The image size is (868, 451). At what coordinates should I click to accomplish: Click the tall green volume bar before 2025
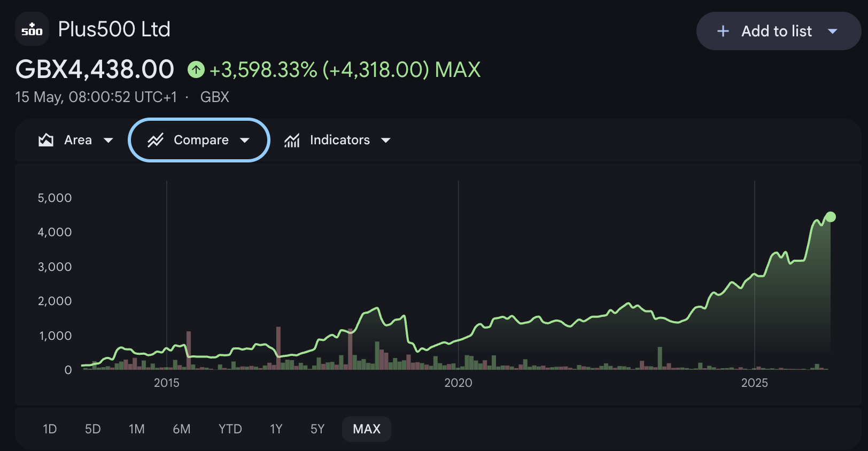[x=660, y=358]
